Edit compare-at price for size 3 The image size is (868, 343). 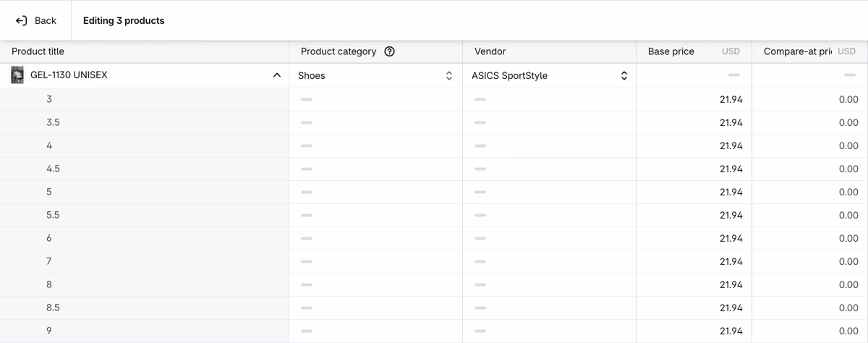tap(810, 99)
